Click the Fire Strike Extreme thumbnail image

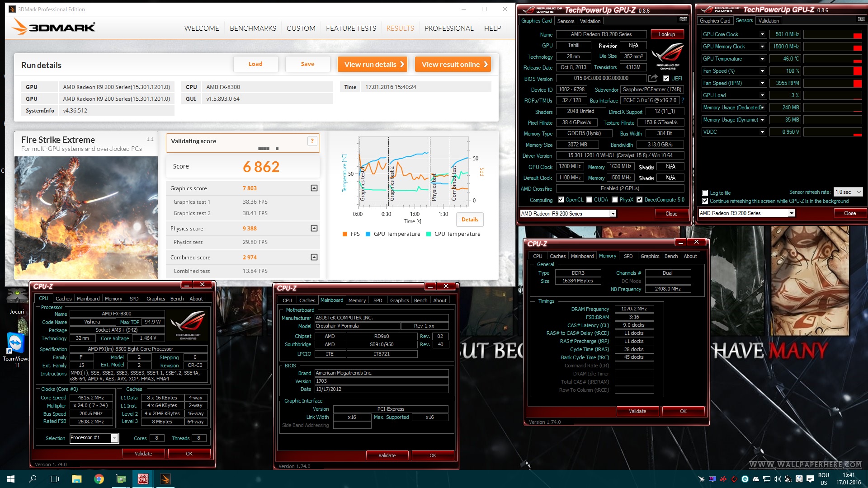point(86,218)
